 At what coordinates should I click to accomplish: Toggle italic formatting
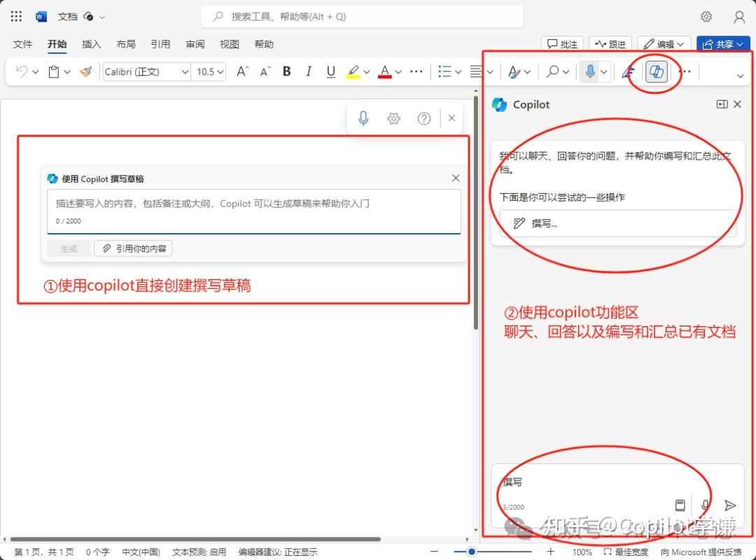click(309, 71)
